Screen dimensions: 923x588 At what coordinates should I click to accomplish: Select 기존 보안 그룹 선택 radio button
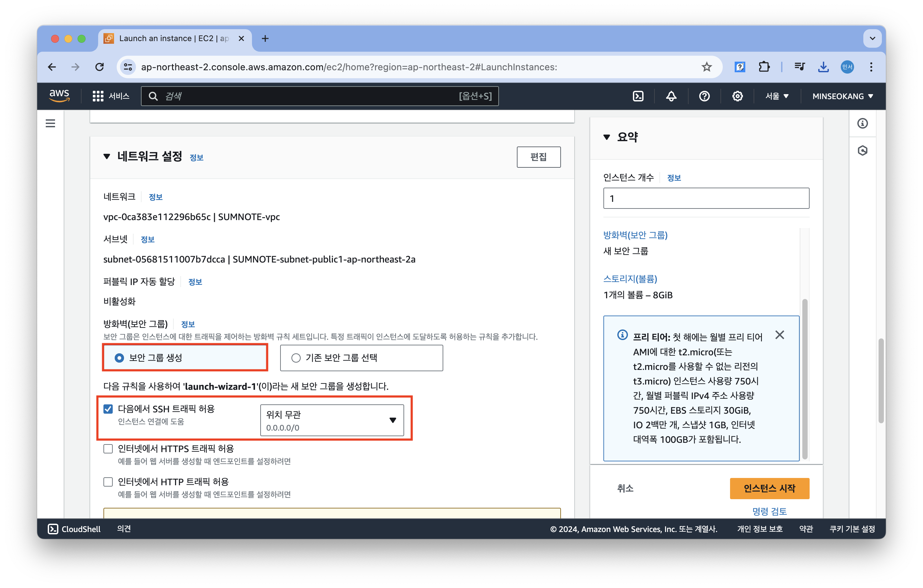tap(296, 358)
